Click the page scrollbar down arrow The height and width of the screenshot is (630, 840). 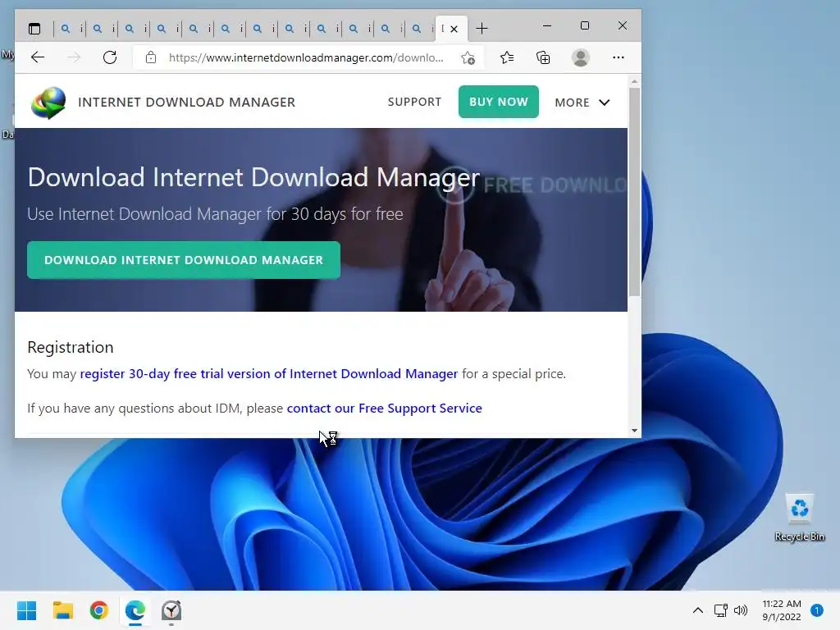pyautogui.click(x=634, y=430)
